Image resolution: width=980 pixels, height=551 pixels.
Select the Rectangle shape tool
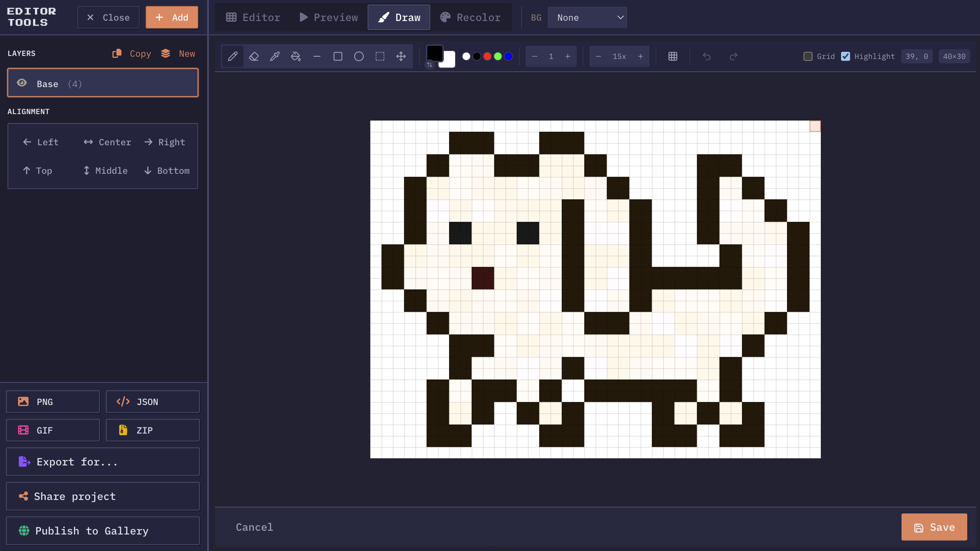[x=338, y=56]
